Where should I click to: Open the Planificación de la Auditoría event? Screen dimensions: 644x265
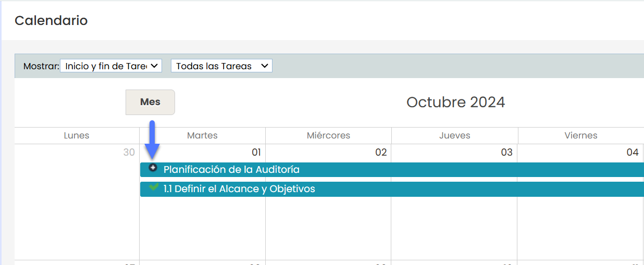coord(231,170)
